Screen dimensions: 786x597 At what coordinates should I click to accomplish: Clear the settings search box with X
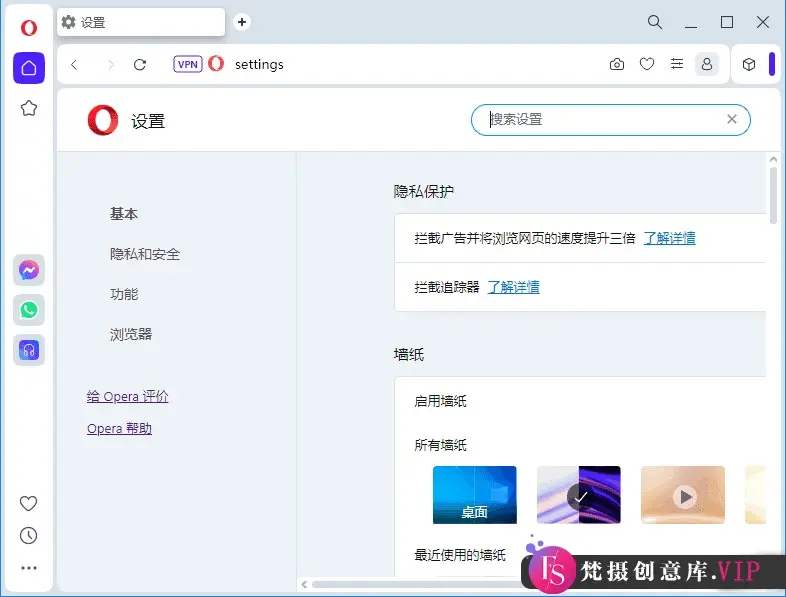pyautogui.click(x=732, y=119)
